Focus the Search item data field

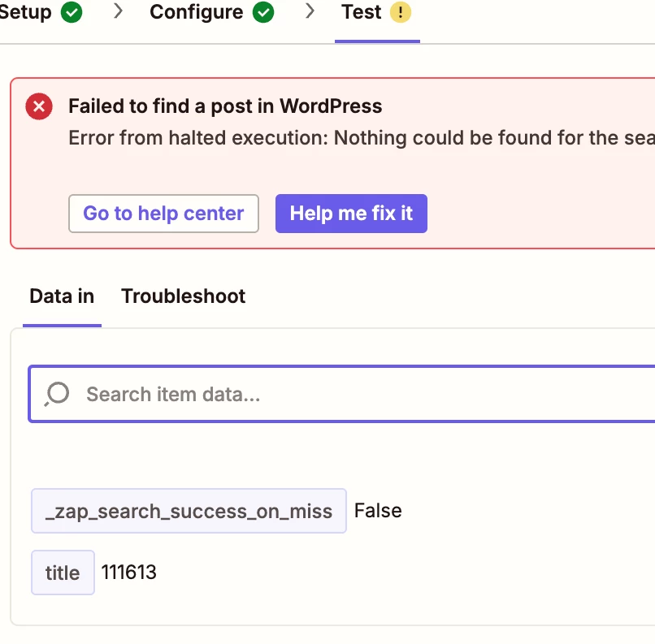click(341, 394)
